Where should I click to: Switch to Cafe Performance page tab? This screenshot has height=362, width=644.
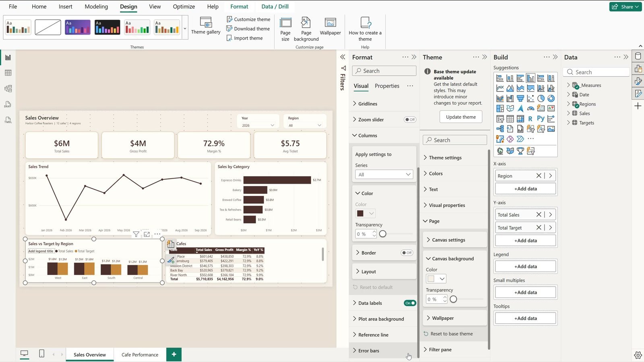pos(140,354)
